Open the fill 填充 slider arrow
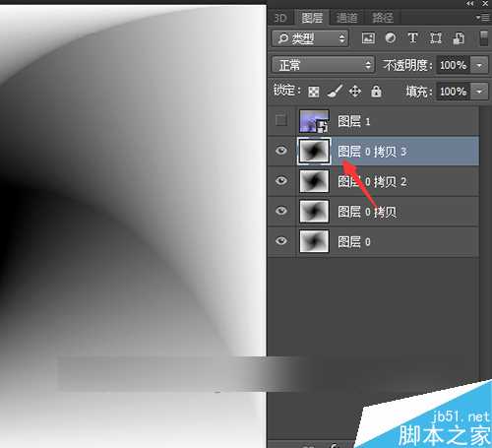492x448 pixels. pos(479,92)
